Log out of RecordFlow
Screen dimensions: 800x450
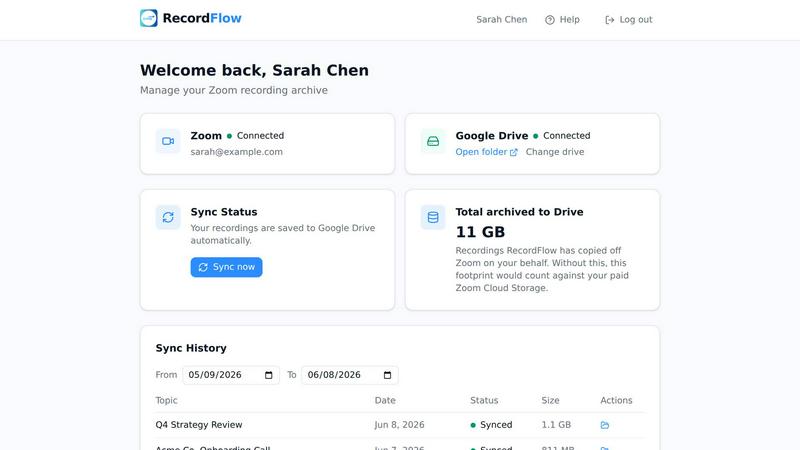(x=629, y=19)
